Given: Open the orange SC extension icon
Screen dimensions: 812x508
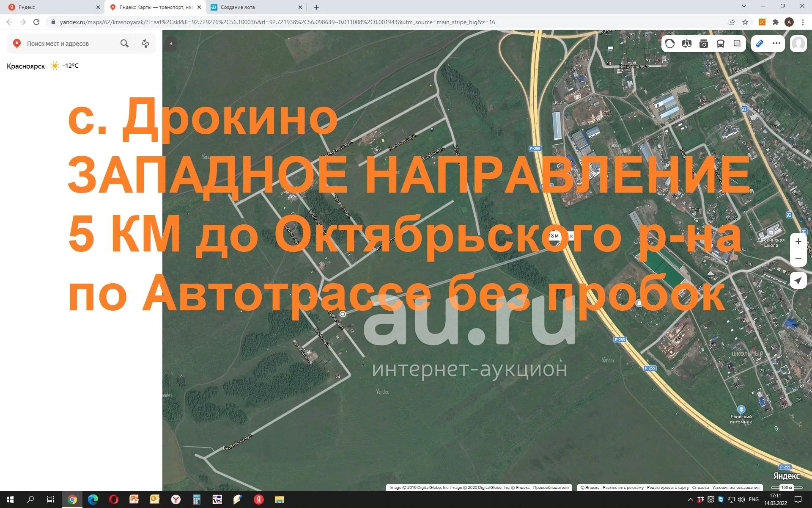Looking at the screenshot, I should click(762, 22).
